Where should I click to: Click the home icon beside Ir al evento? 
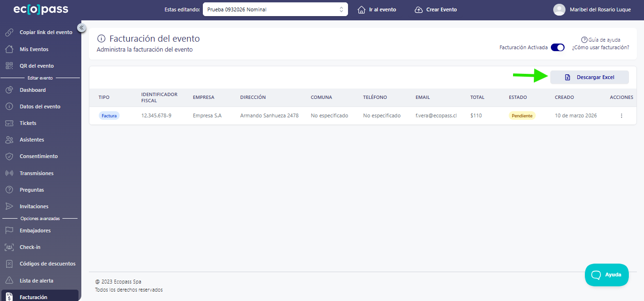tap(362, 9)
